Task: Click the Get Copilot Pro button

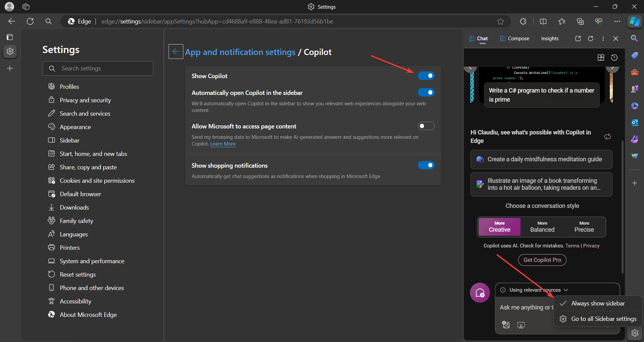Action: 542,260
